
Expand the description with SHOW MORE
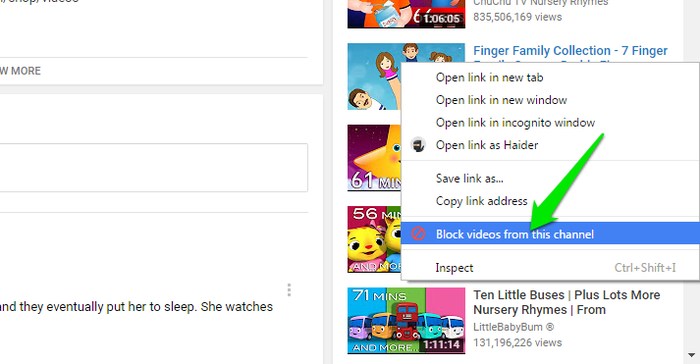[x=20, y=71]
